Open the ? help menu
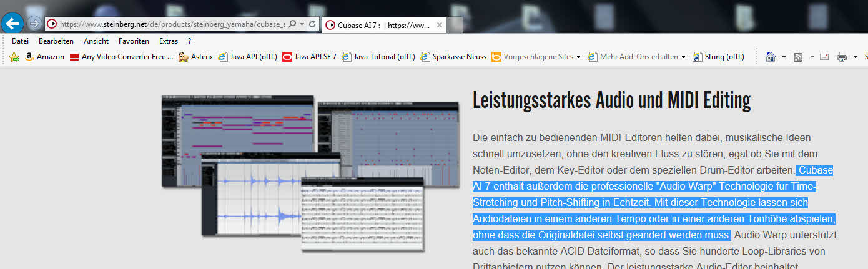 [189, 41]
